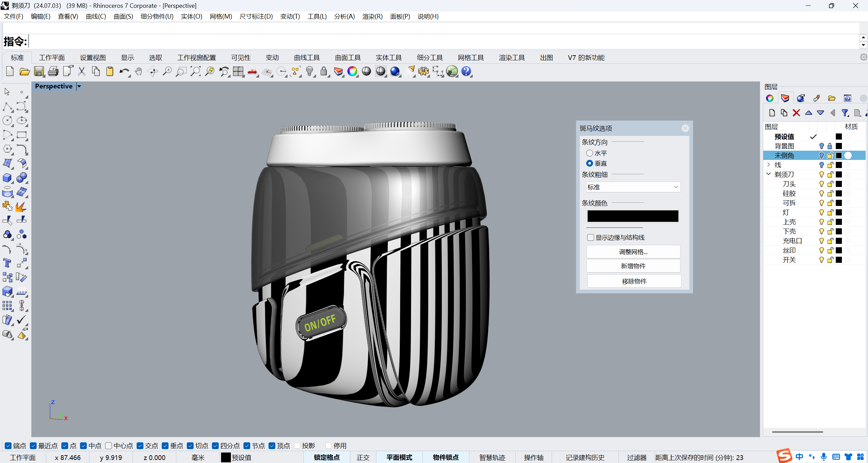
Task: Select the horizontal 水平 stripe direction
Action: pos(590,153)
